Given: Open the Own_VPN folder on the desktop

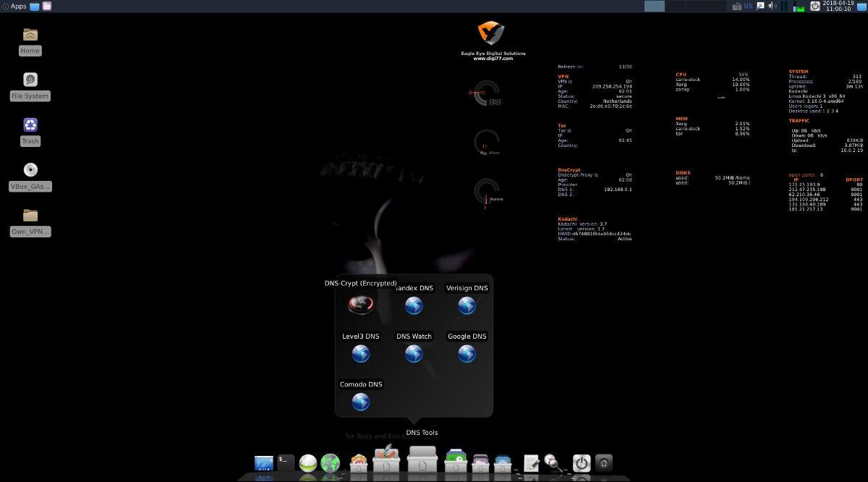Looking at the screenshot, I should pos(30,215).
